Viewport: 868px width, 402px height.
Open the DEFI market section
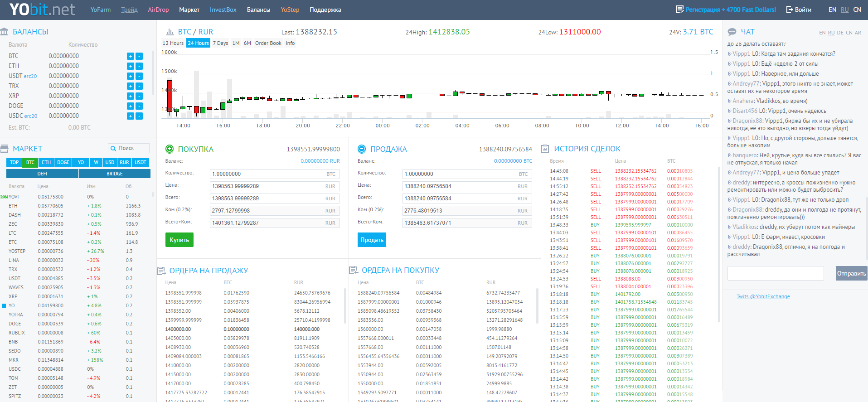(x=42, y=174)
